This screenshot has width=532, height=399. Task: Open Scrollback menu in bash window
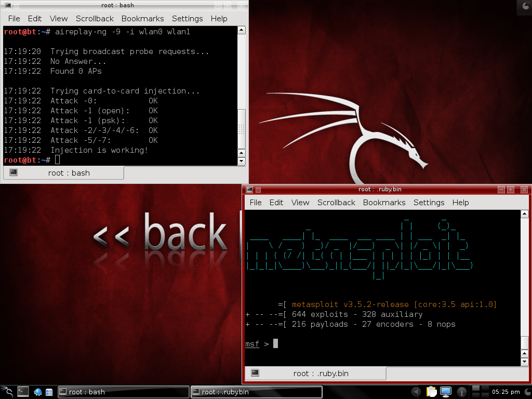pyautogui.click(x=95, y=19)
